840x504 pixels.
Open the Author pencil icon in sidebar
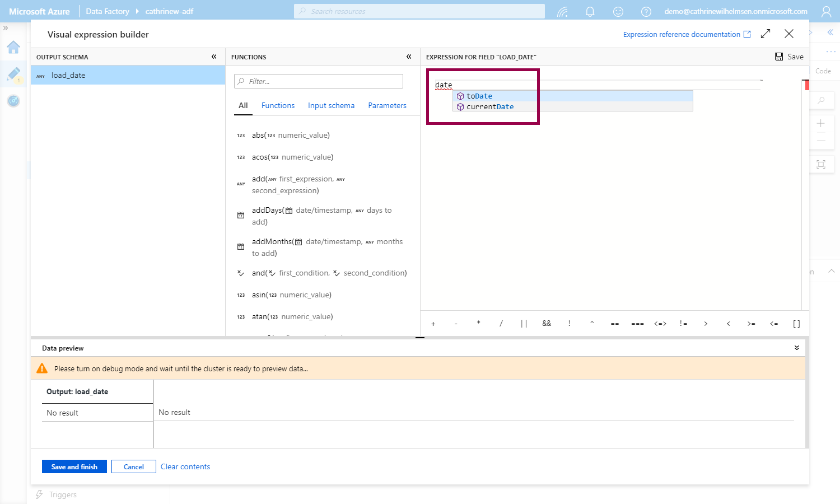pyautogui.click(x=13, y=74)
